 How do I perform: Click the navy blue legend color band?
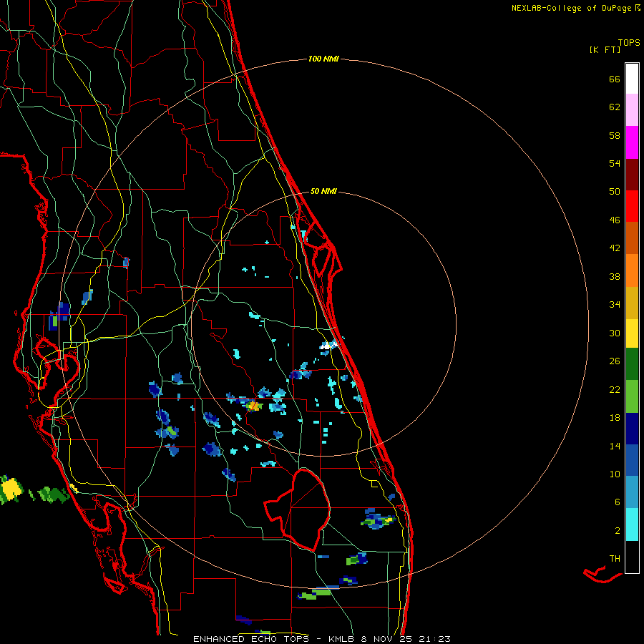(x=632, y=429)
